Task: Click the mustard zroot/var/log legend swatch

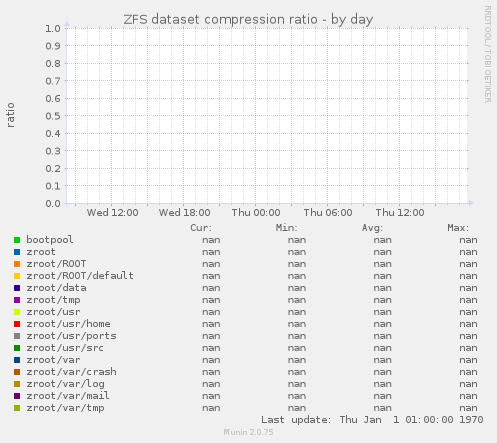Action: pyautogui.click(x=17, y=384)
